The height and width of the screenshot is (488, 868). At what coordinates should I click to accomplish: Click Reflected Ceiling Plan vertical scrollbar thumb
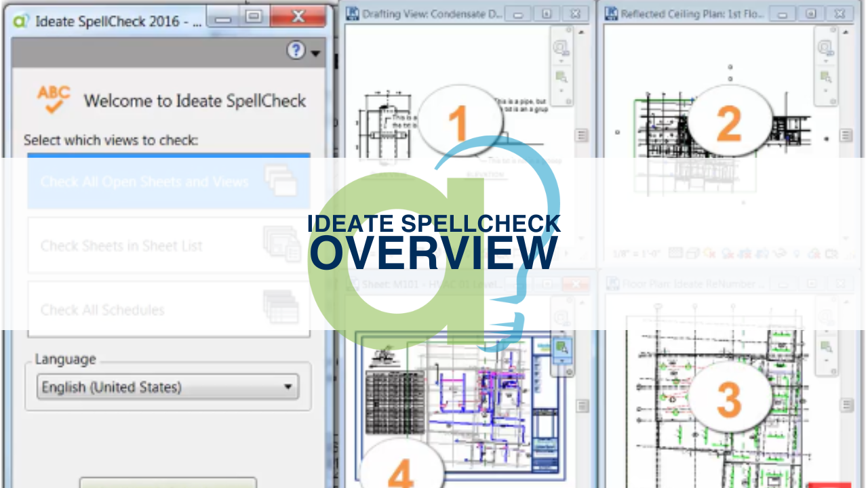click(x=846, y=136)
